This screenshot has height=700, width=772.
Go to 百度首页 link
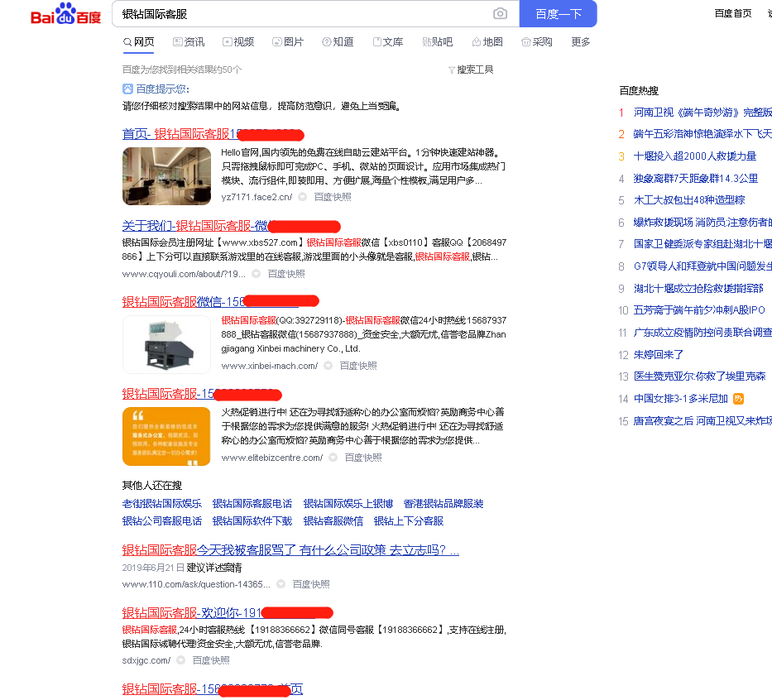[x=733, y=13]
